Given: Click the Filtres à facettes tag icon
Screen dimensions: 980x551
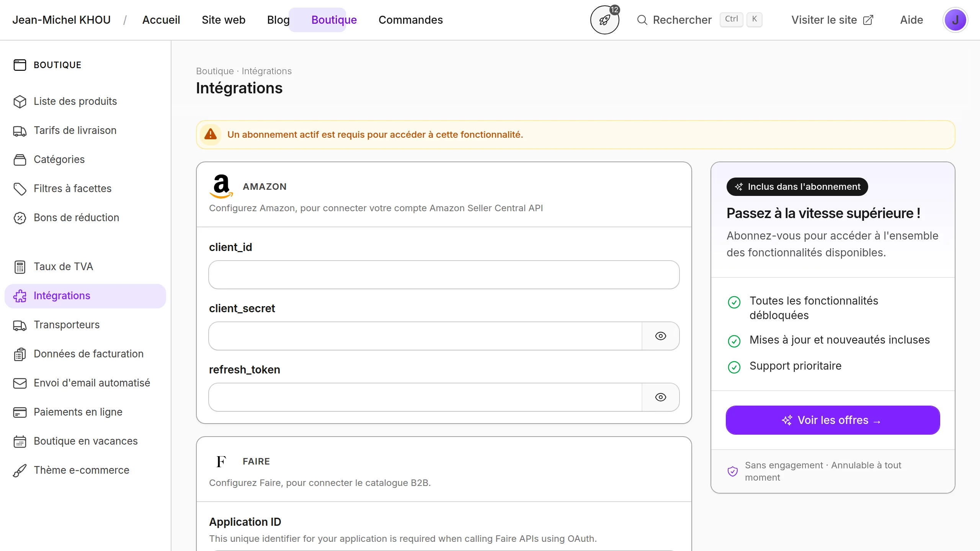Looking at the screenshot, I should point(20,189).
